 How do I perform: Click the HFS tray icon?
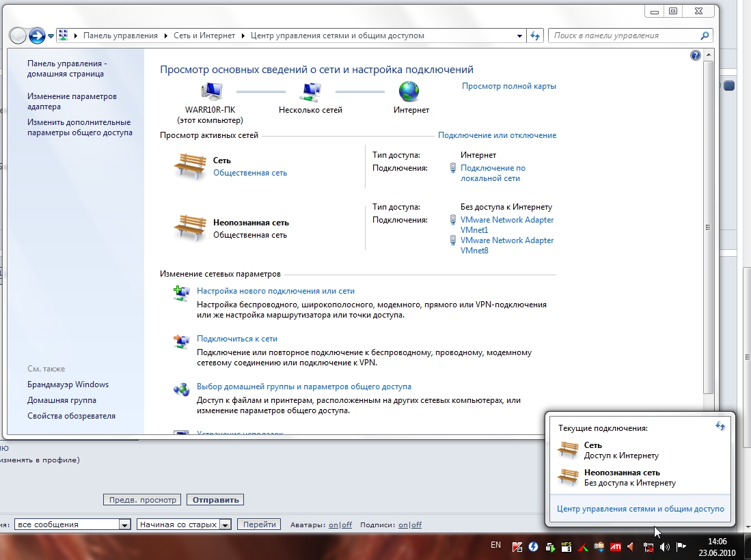click(566, 546)
